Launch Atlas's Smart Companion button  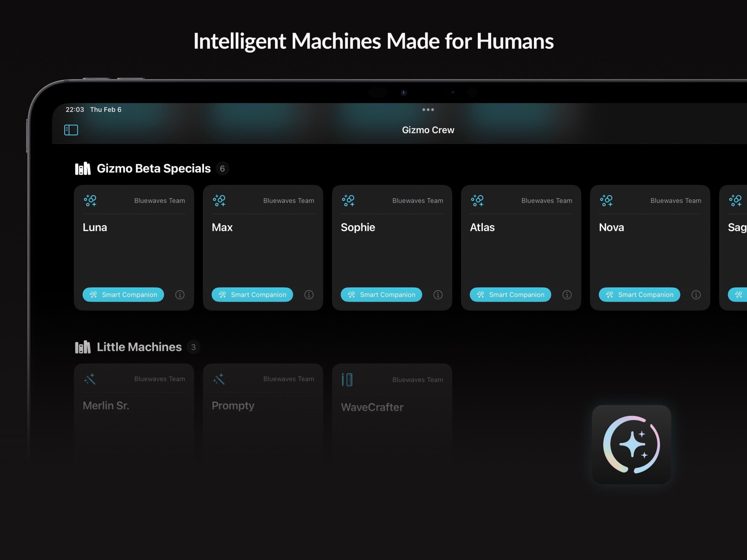click(510, 295)
